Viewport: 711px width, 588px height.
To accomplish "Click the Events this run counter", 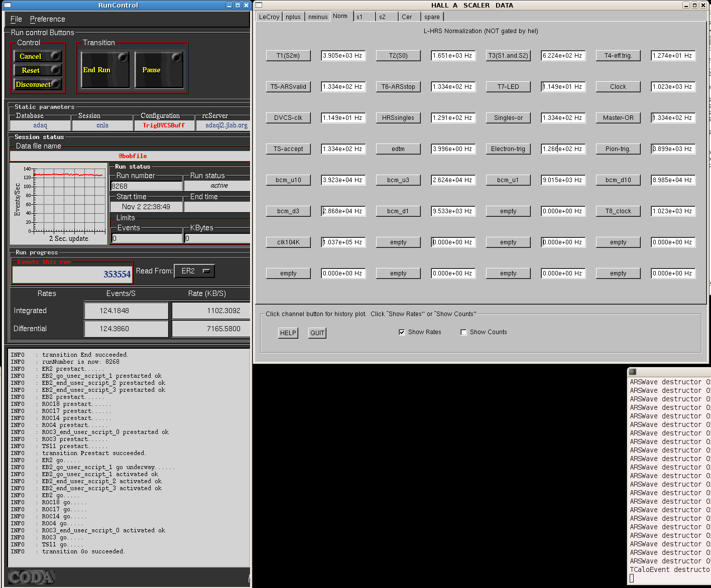I will pos(72,274).
